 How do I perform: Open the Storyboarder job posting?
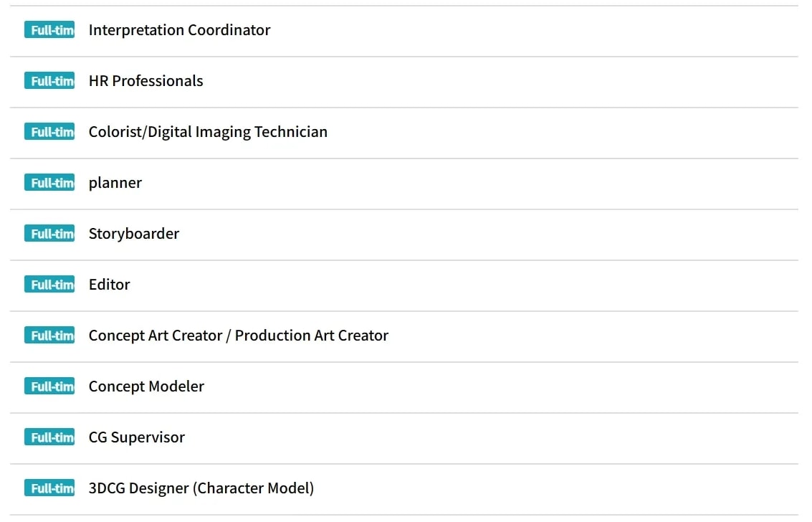[x=133, y=234]
